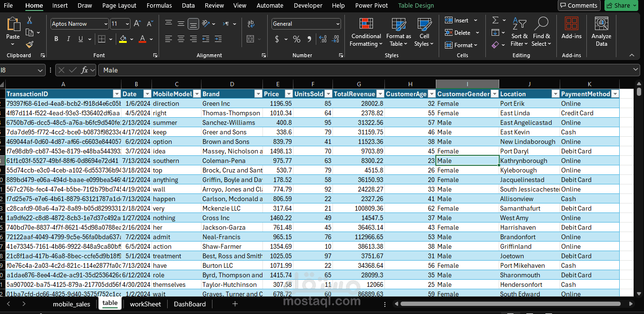Click the Sort & Filter button
Viewport: 644px width, 314px height.
(x=519, y=32)
